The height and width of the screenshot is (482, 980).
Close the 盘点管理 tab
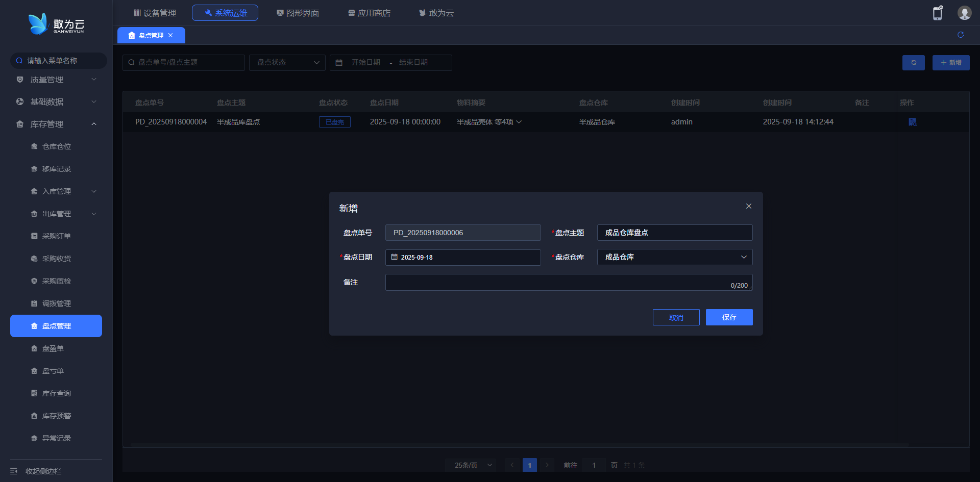tap(170, 35)
